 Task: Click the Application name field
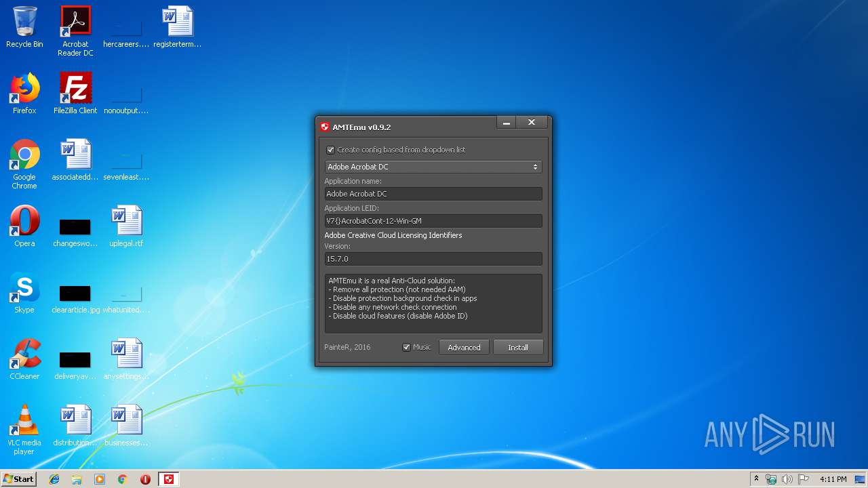click(433, 194)
